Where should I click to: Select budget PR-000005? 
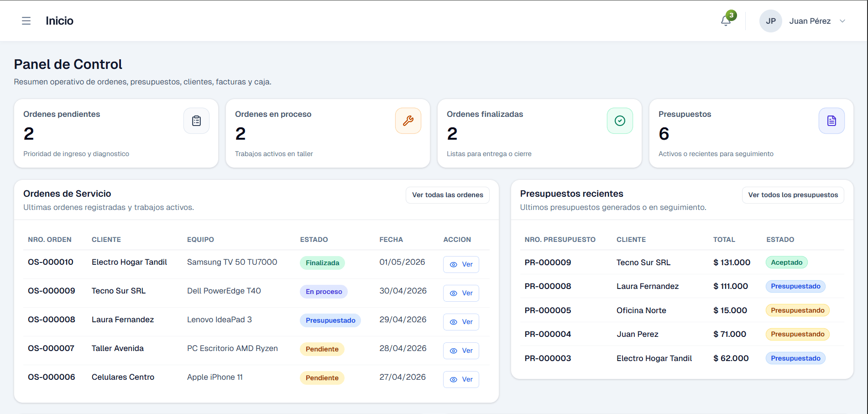coord(548,310)
